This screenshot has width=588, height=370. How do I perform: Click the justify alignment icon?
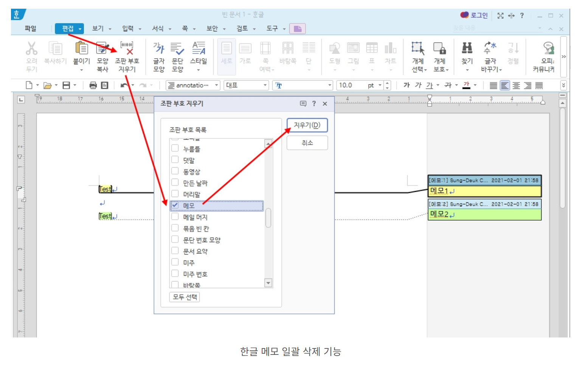tap(493, 86)
